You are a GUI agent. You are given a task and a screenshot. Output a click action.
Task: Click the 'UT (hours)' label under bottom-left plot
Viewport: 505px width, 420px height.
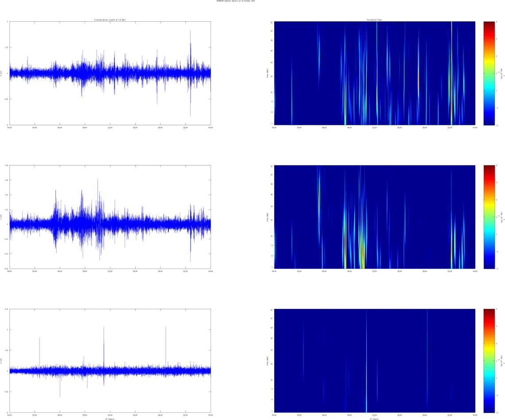pyautogui.click(x=110, y=419)
